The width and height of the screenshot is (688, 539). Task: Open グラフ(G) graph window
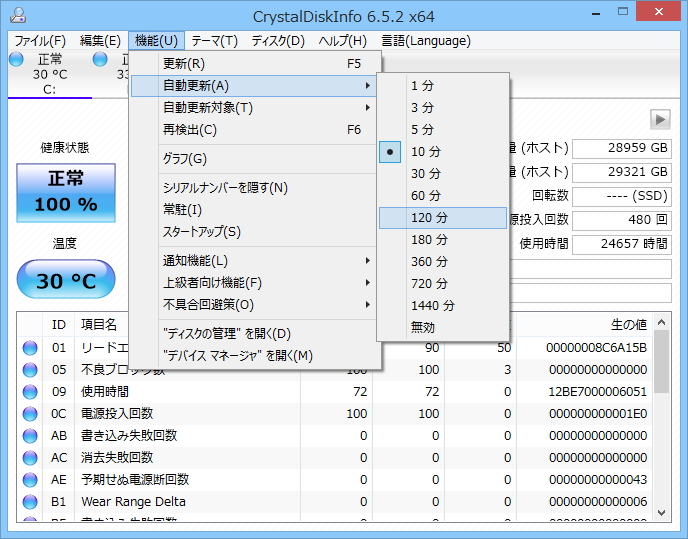point(254,158)
